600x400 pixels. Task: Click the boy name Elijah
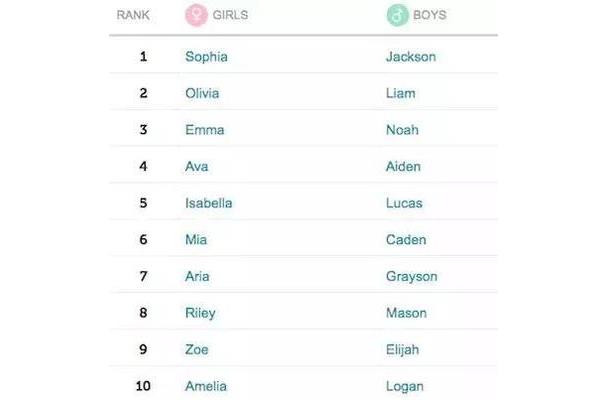[402, 350]
